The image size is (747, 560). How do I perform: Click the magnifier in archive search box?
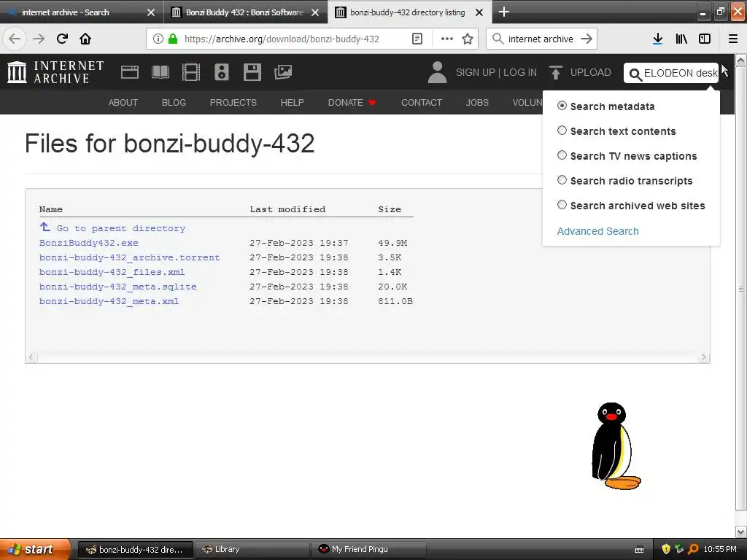coord(635,74)
